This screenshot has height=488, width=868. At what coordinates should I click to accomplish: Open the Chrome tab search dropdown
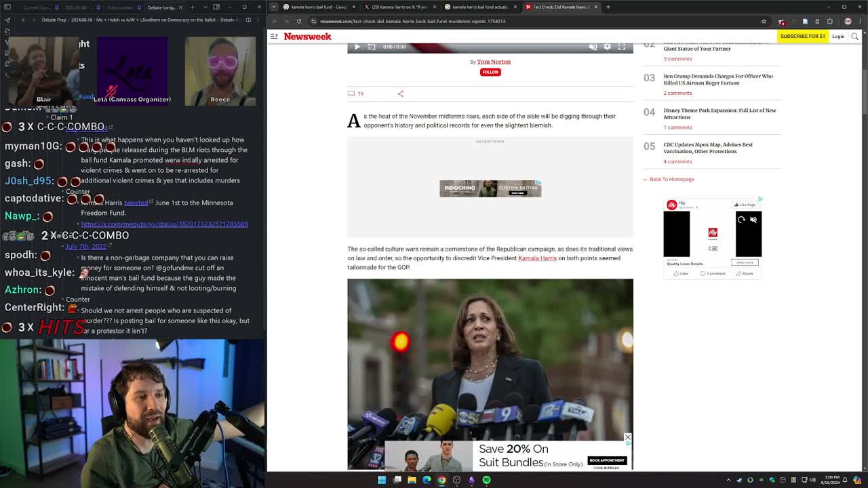pos(274,7)
